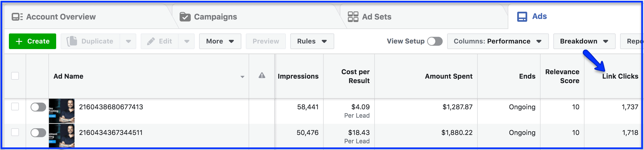The height and width of the screenshot is (150, 644).
Task: Click the Ad Sets grid icon
Action: tap(353, 17)
